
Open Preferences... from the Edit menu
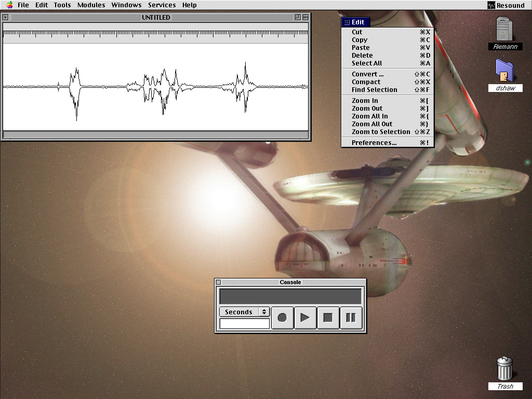point(388,142)
